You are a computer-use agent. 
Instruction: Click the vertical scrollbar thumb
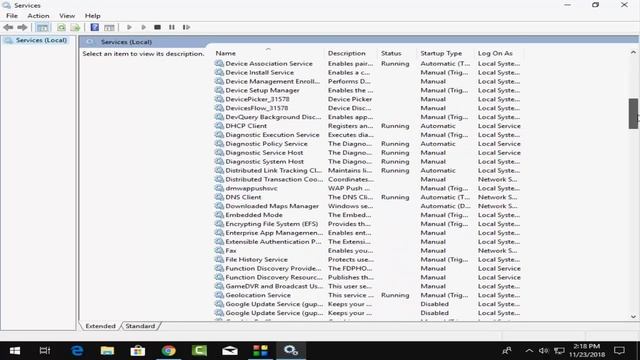click(x=633, y=113)
